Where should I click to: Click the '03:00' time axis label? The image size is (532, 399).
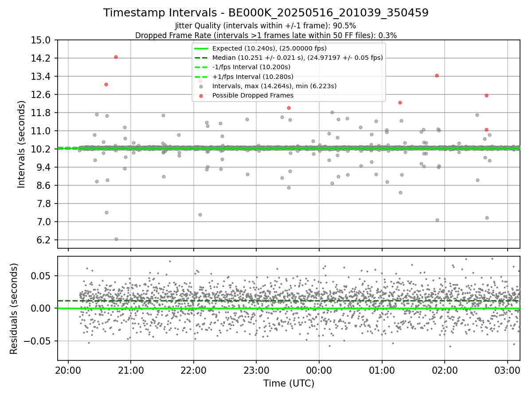(508, 370)
